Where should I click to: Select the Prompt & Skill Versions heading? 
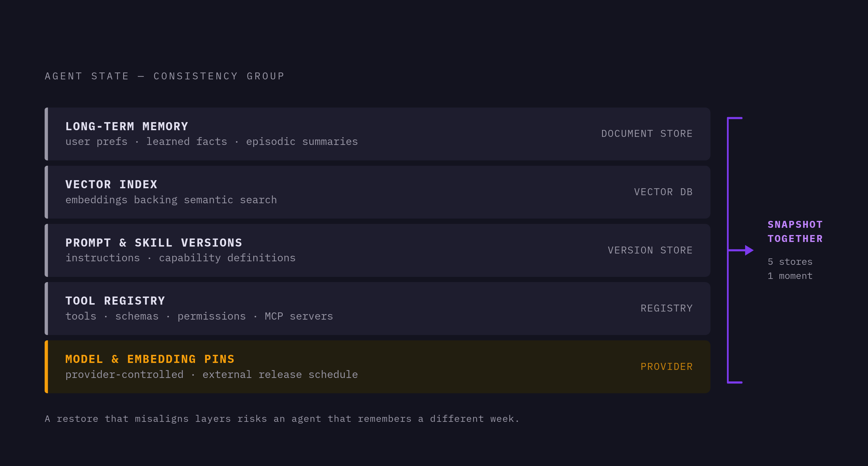(x=154, y=243)
